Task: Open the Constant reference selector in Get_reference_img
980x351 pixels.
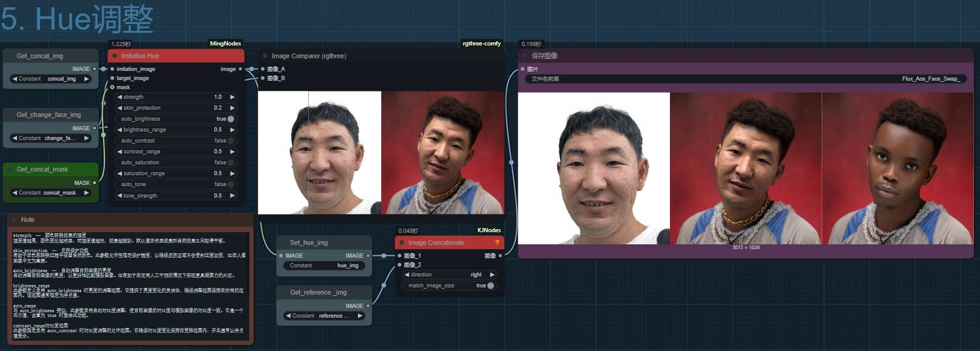Action: pyautogui.click(x=323, y=316)
